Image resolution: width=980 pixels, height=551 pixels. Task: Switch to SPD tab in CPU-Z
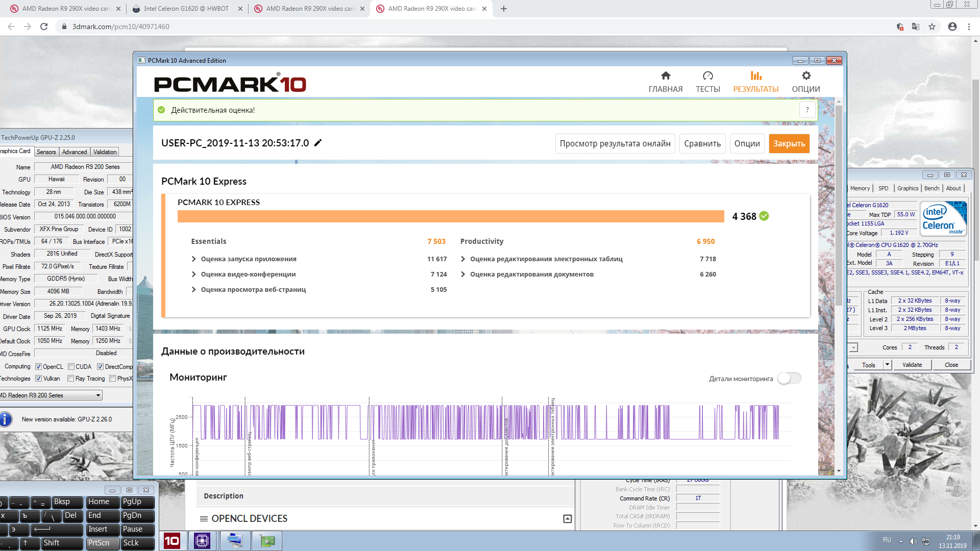(883, 188)
